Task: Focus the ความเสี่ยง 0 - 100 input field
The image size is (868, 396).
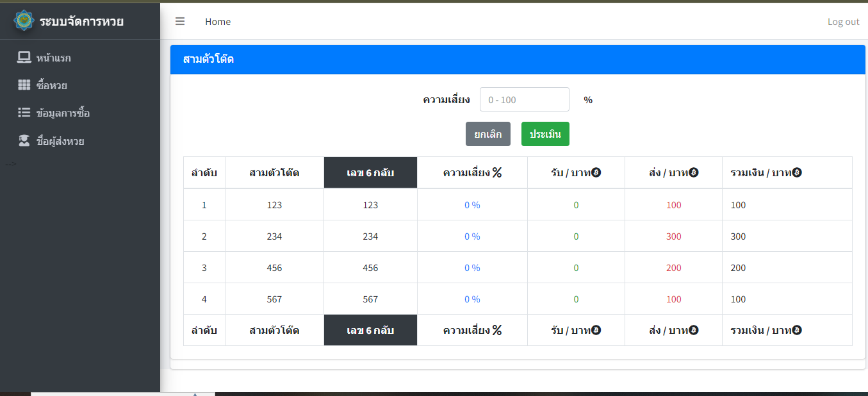Action: 524,99
